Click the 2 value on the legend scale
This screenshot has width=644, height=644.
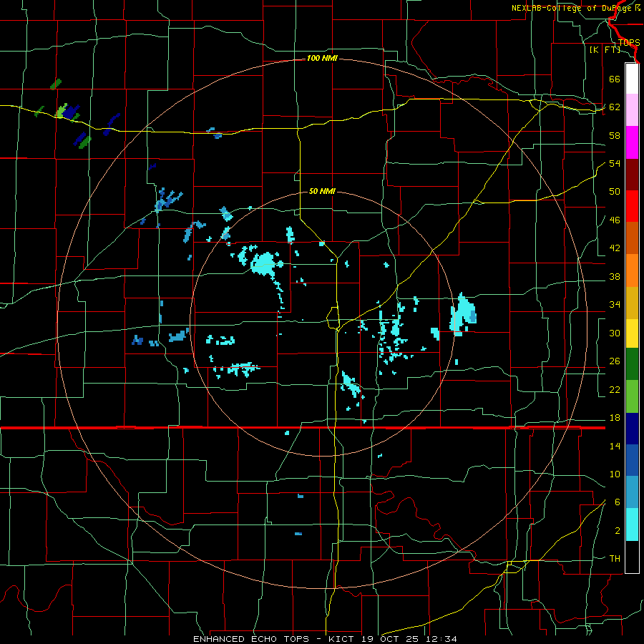click(x=618, y=531)
